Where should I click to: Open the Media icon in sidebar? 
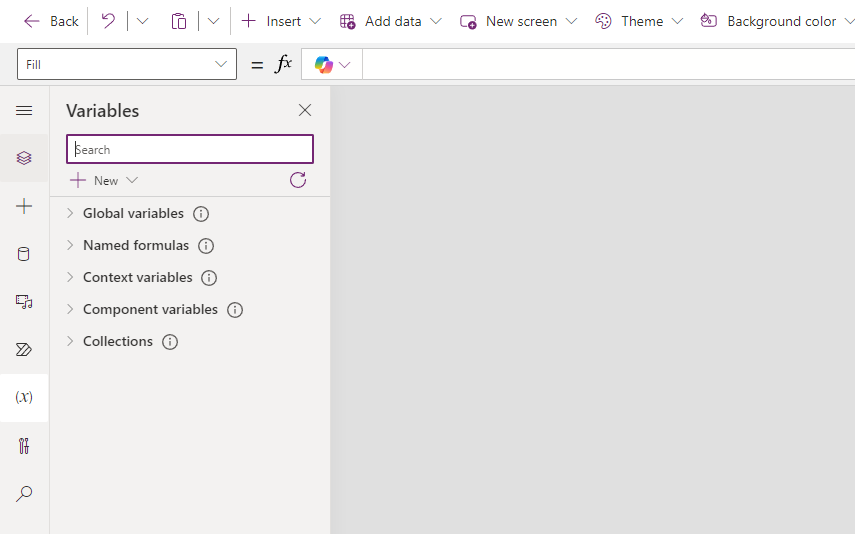click(24, 301)
